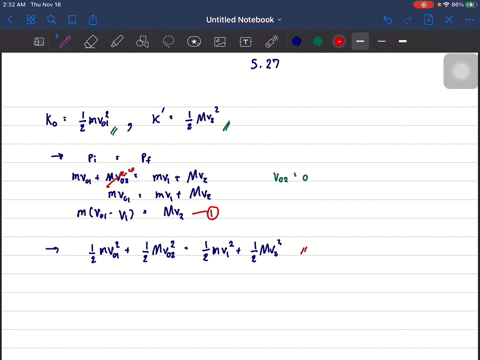This screenshot has height=360, width=480.
Task: Tap the red screen recording indicator
Action: (424, 5)
